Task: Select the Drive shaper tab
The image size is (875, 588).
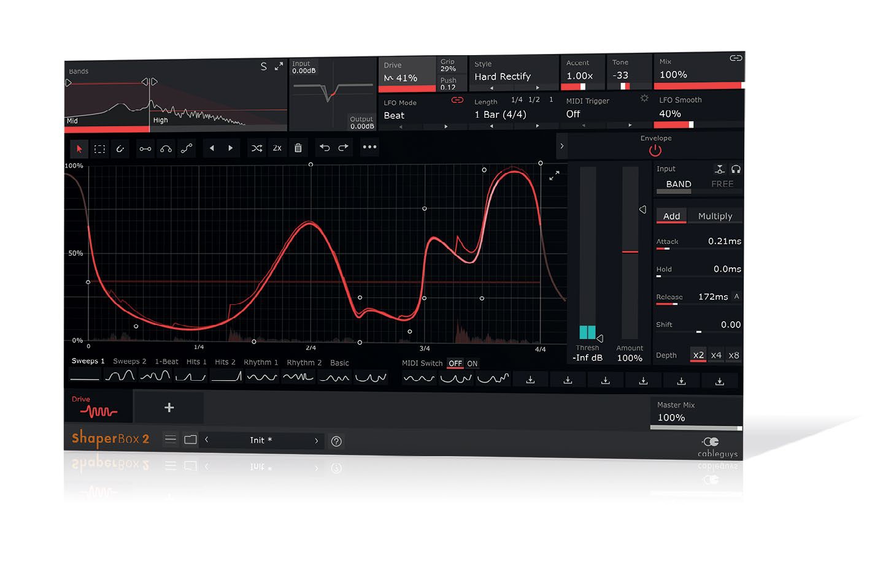Action: [98, 407]
